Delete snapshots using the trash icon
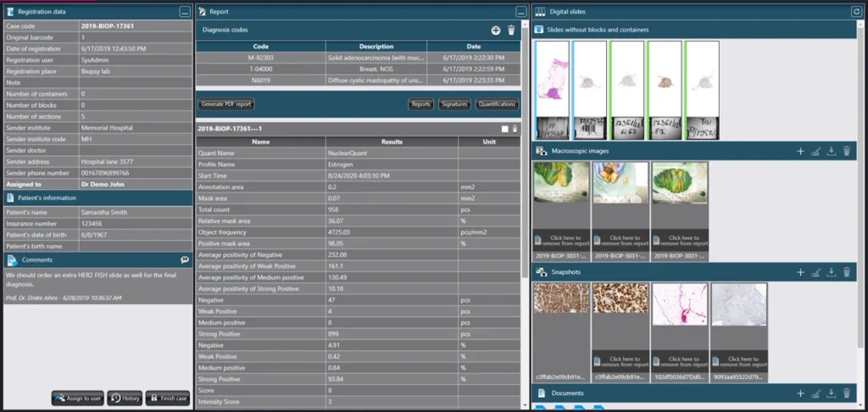 [847, 272]
